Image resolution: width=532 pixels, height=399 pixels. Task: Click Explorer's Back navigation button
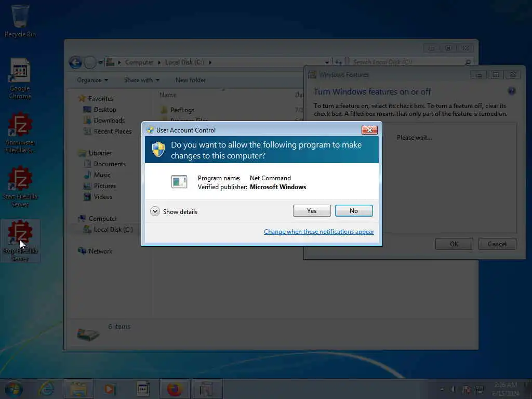75,62
